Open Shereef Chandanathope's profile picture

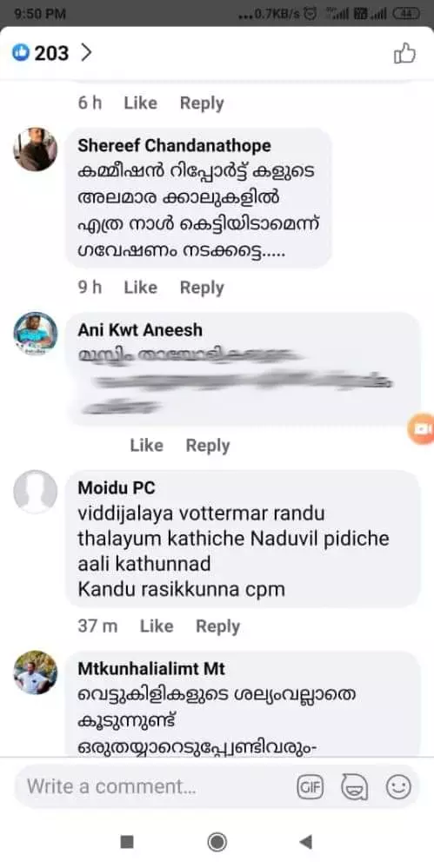click(x=35, y=149)
